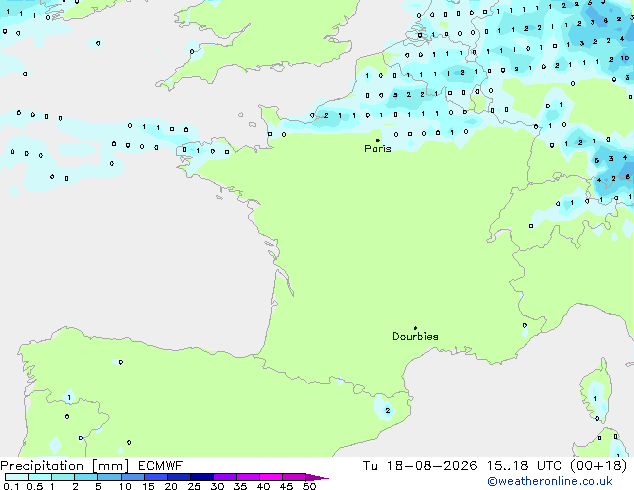The image size is (634, 490).
Task: Click the Dourbies location label
Action: [415, 336]
